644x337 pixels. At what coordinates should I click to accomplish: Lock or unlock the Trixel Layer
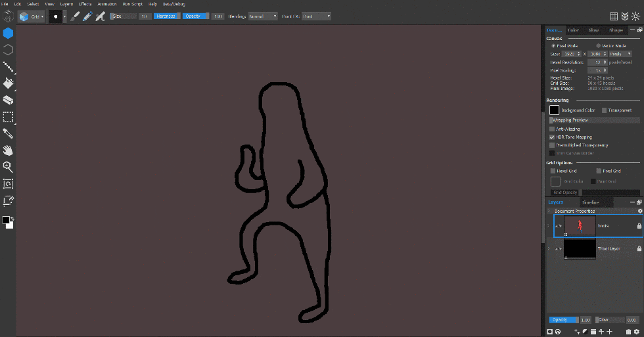tap(639, 249)
